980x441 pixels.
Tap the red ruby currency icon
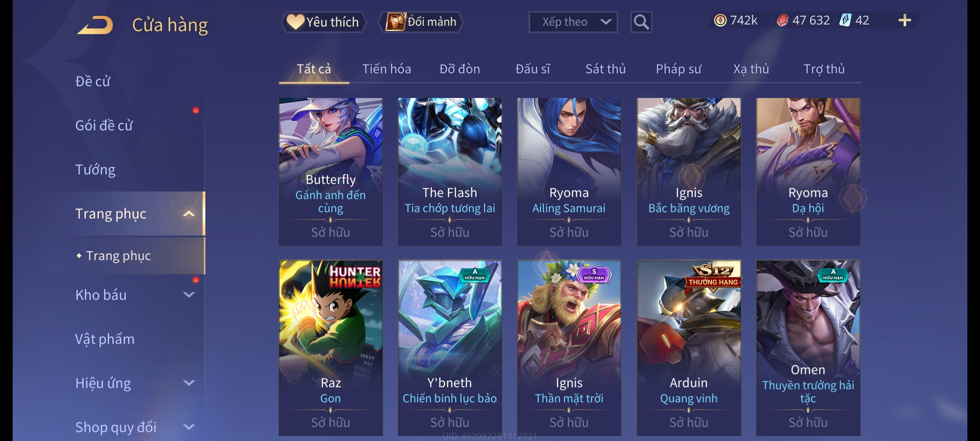[782, 20]
